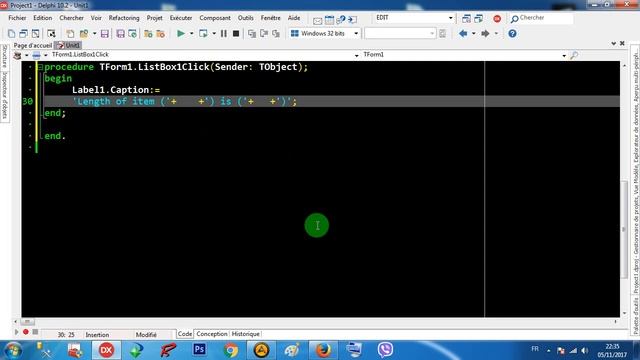
Task: Open the Refactoring menu
Action: coord(124,18)
